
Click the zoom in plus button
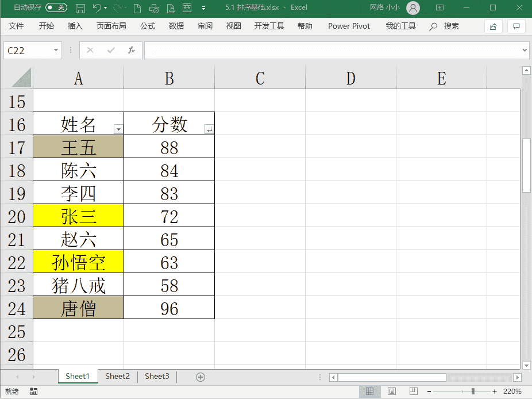coord(494,392)
